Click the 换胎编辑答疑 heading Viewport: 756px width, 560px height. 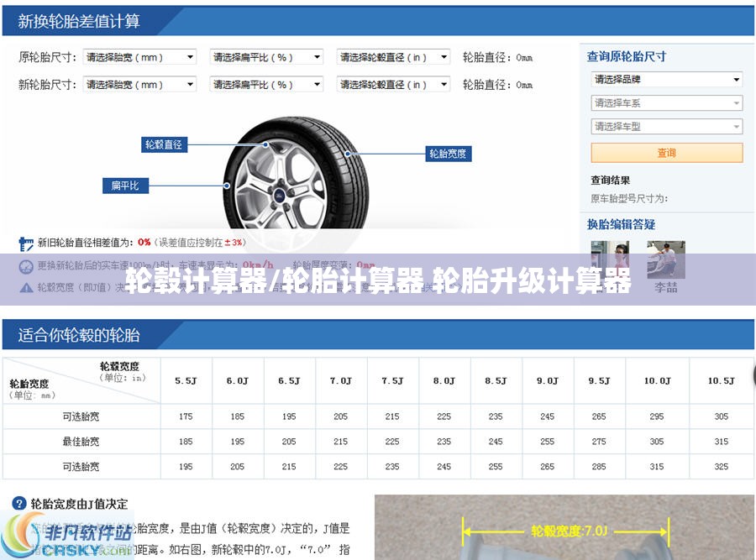621,224
